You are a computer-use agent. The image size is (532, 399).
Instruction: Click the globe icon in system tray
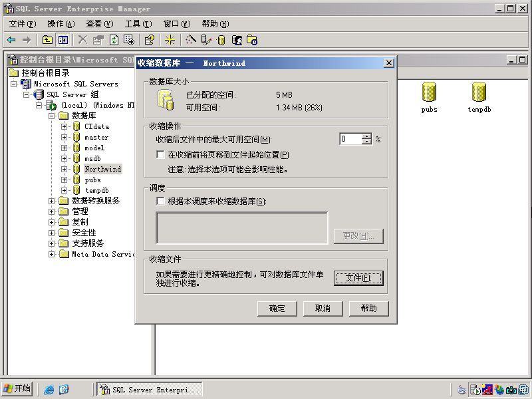(499, 390)
